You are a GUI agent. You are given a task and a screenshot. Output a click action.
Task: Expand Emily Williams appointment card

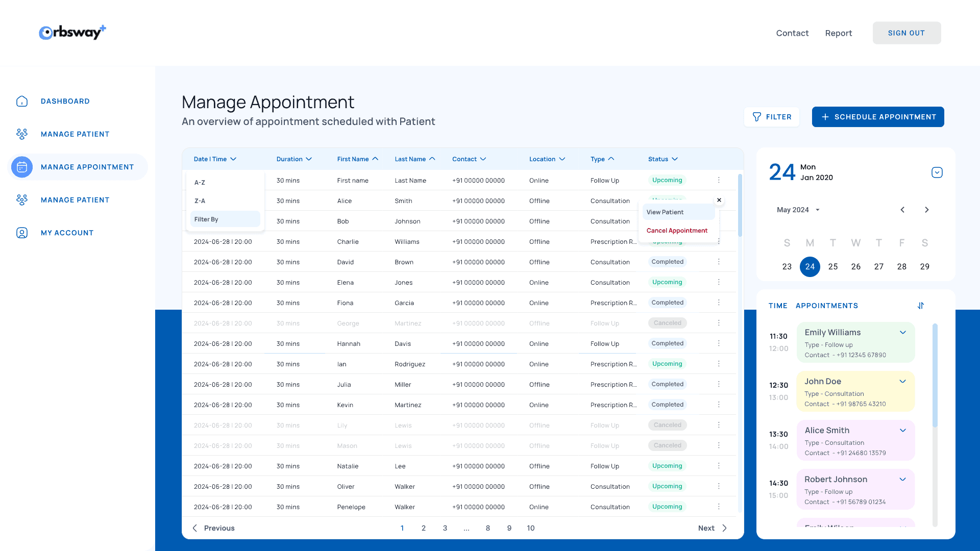903,332
